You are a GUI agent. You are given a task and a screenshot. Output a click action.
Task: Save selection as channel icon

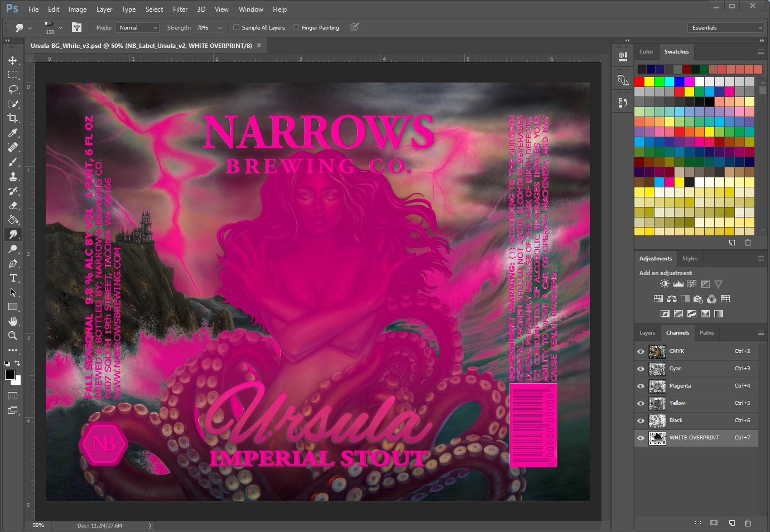pyautogui.click(x=714, y=523)
